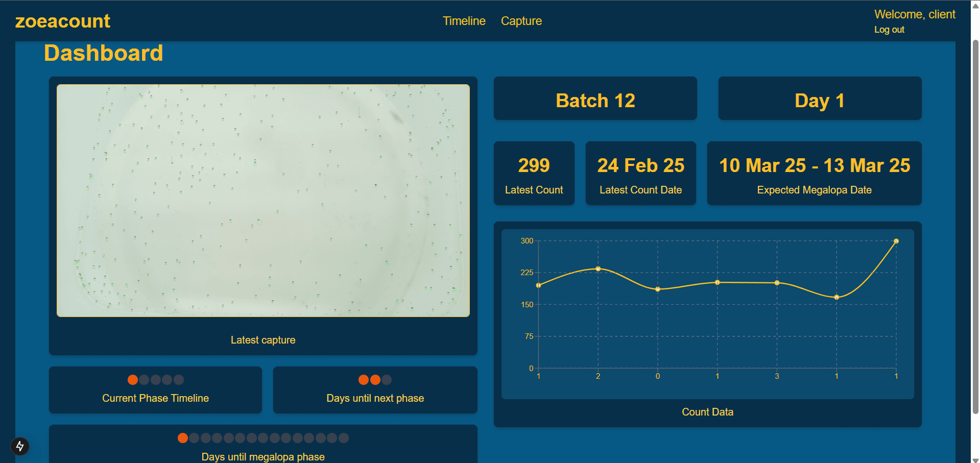Select the 299 Latest Count card
The width and height of the screenshot is (980, 463).
click(534, 174)
